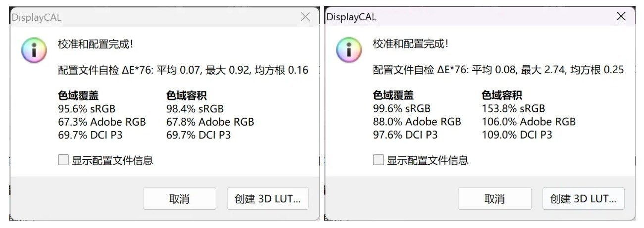Click the 97.6% DCI P3 coverage value

click(x=405, y=135)
